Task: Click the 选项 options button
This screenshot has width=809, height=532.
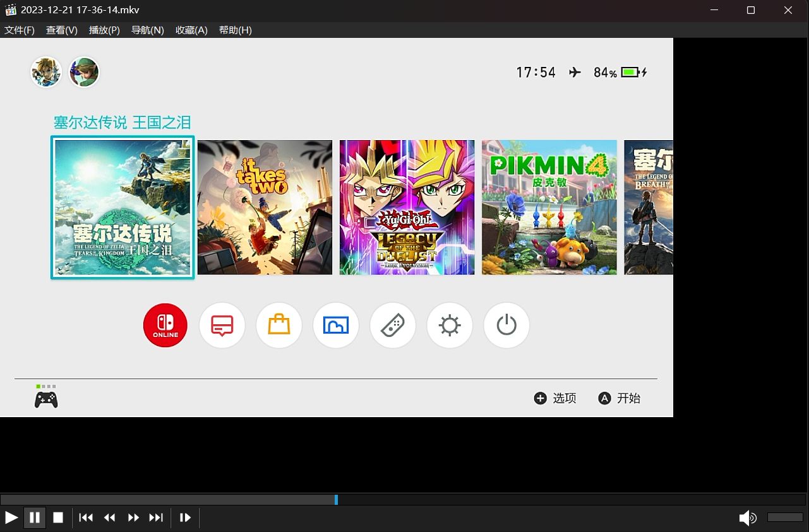Action: click(555, 398)
